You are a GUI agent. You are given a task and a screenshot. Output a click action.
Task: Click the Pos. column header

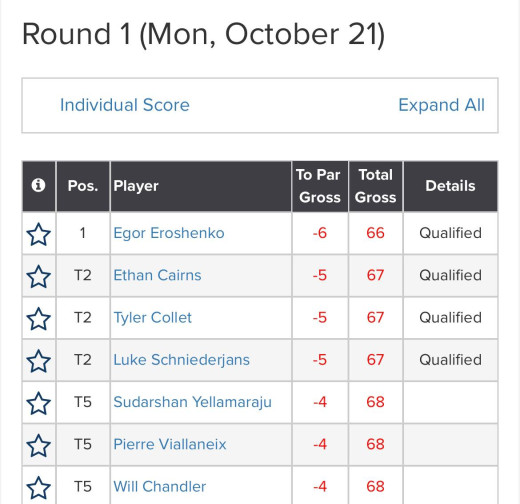pyautogui.click(x=83, y=186)
